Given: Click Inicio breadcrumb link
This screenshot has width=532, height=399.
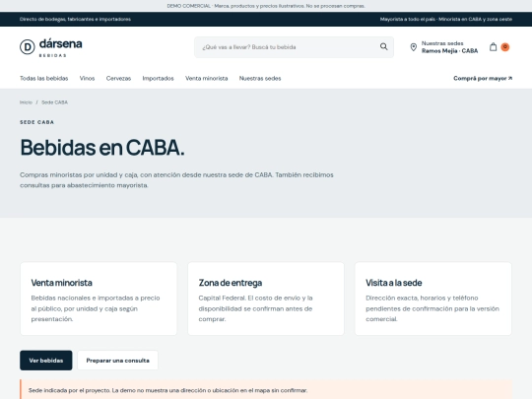Looking at the screenshot, I should pos(26,102).
